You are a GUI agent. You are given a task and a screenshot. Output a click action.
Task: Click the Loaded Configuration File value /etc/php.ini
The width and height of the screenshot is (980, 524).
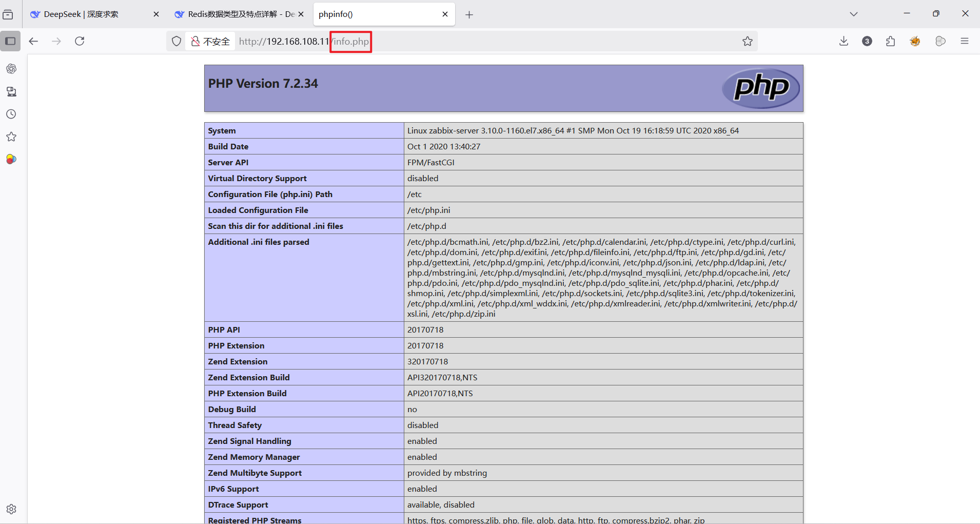coord(428,210)
